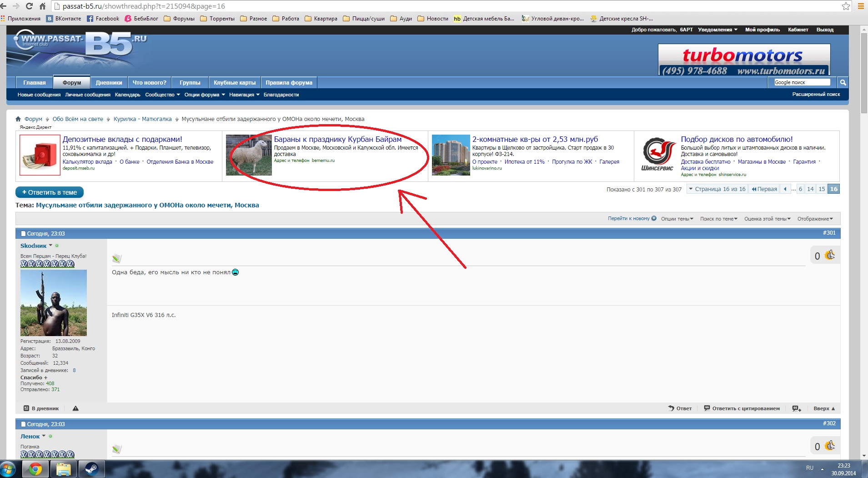Click the sheep ad image
This screenshot has width=868, height=478.
(249, 155)
